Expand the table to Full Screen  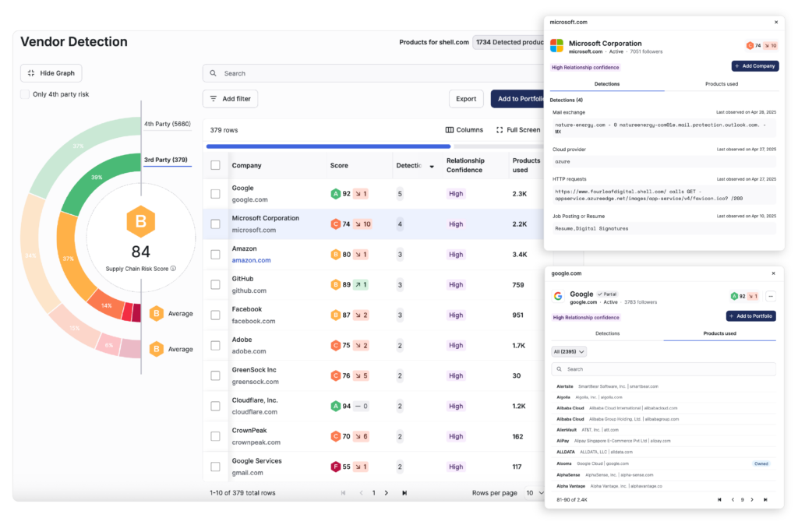tap(518, 130)
